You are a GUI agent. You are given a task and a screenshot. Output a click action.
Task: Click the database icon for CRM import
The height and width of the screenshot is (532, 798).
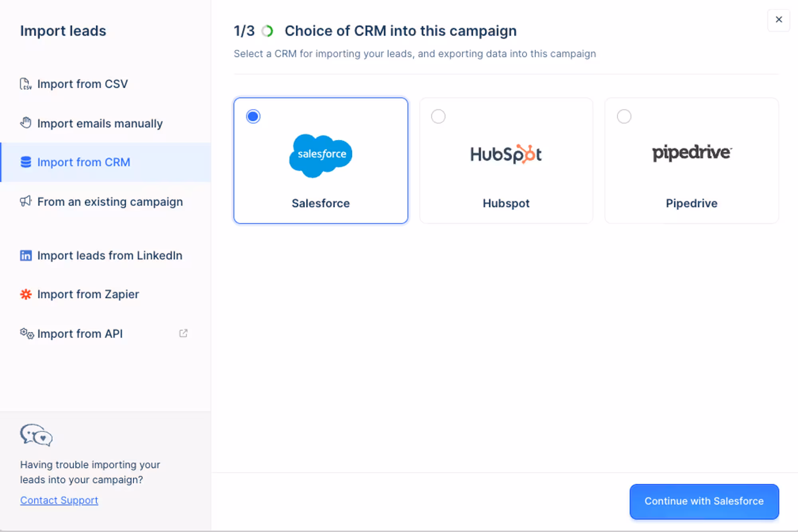tap(26, 162)
